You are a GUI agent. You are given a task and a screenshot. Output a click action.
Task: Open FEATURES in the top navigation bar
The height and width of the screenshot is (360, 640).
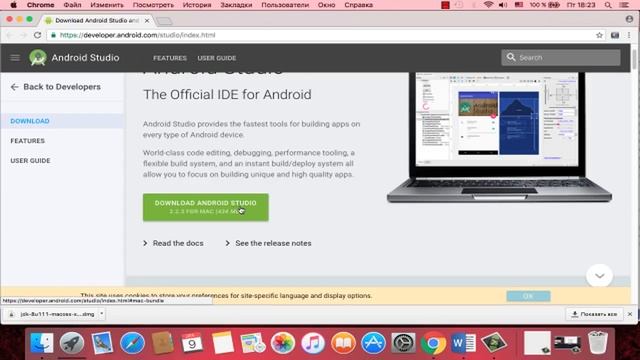tap(170, 58)
